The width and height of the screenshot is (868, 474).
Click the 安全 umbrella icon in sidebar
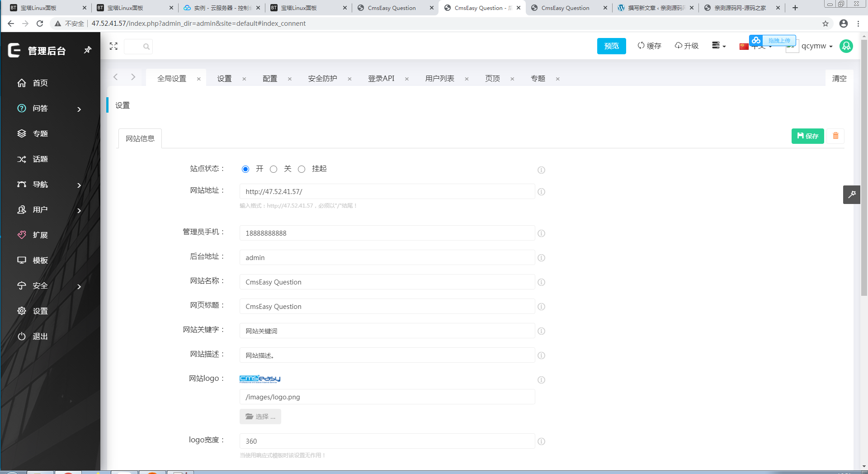click(22, 285)
